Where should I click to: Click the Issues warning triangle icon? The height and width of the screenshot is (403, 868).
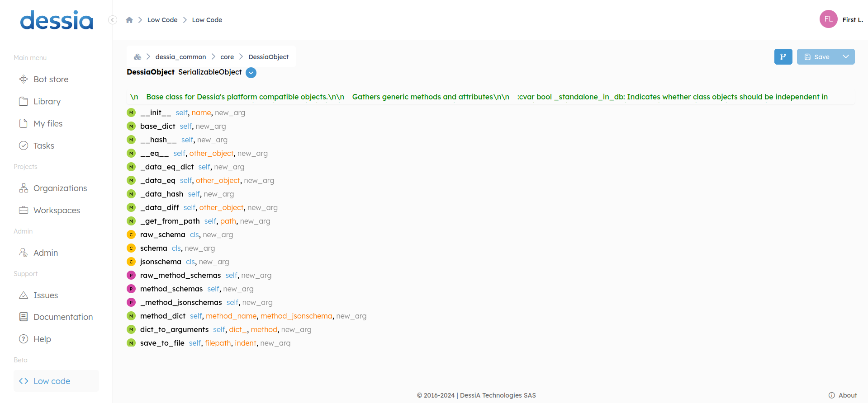(24, 295)
